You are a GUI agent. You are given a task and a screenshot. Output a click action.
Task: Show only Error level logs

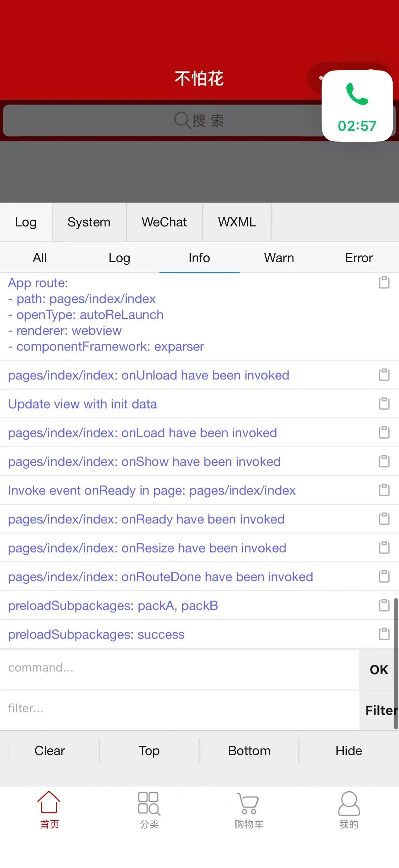pos(359,258)
